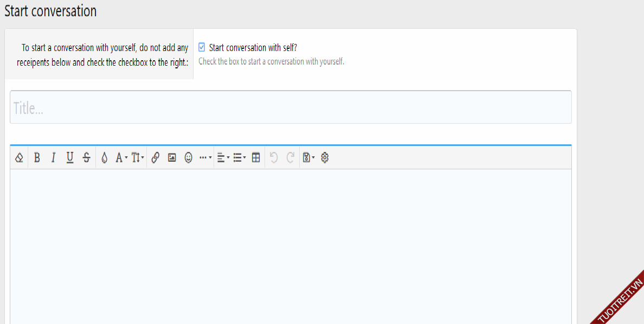The height and width of the screenshot is (324, 644).
Task: Expand the more insert options menu
Action: [205, 158]
